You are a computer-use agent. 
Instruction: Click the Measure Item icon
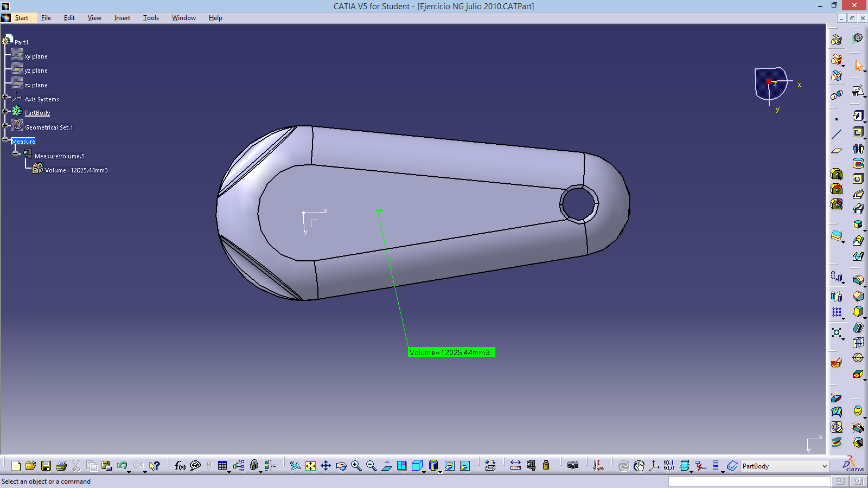[x=531, y=466]
